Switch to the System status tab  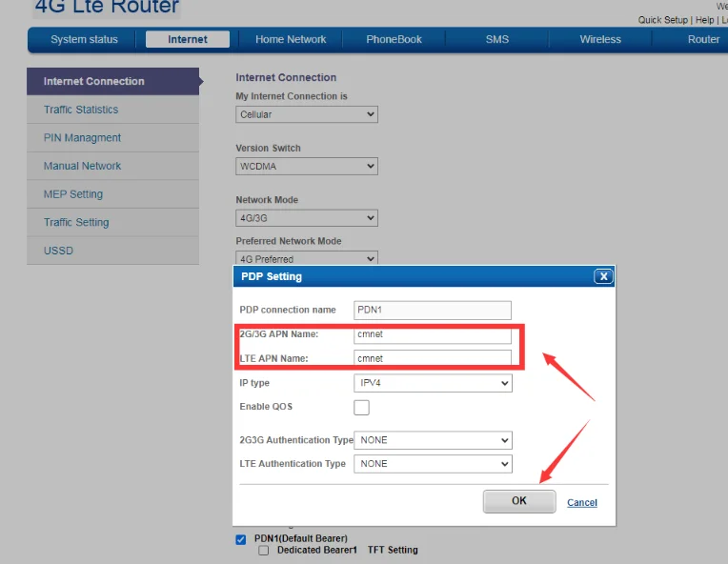point(84,40)
